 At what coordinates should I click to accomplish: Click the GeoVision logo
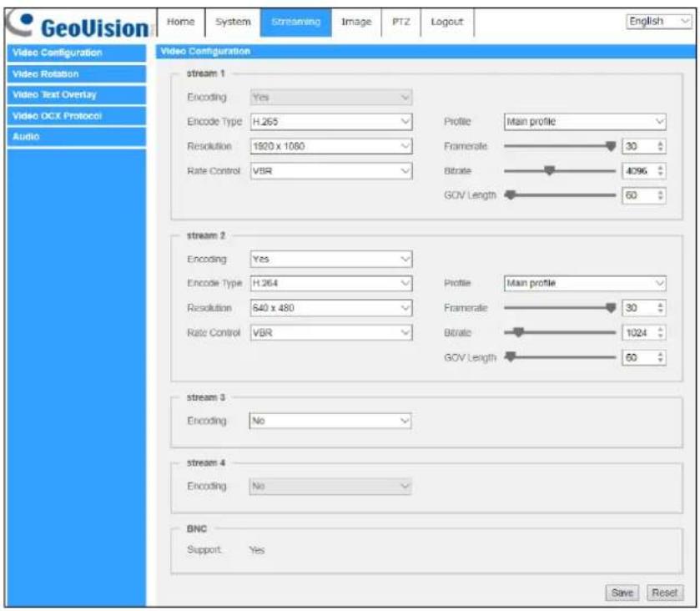(x=78, y=25)
